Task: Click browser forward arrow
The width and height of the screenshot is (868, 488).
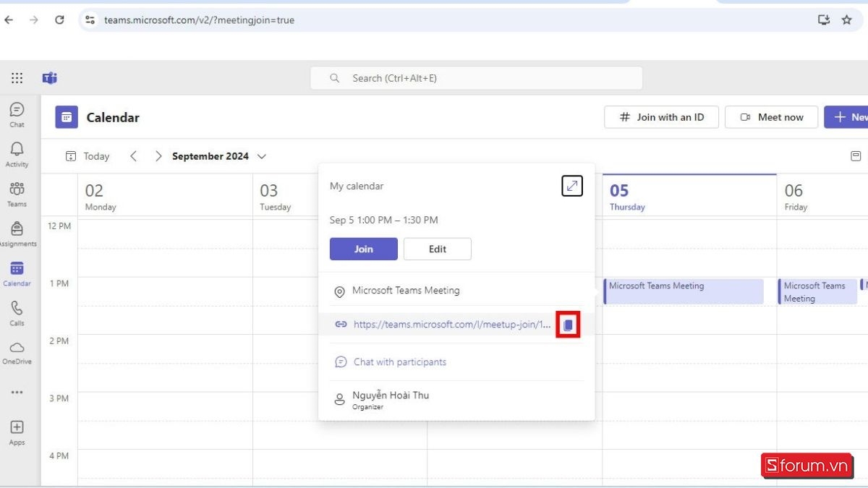Action: (x=34, y=20)
